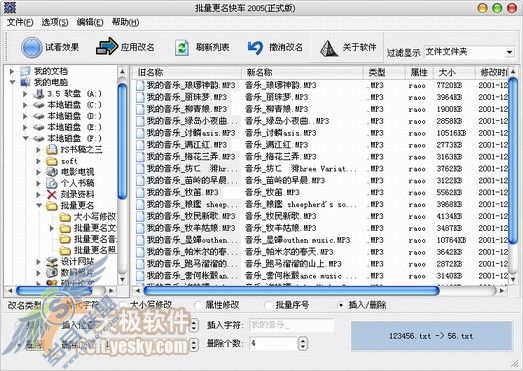Image resolution: width=523 pixels, height=371 pixels.
Task: Sort by the 大小 column header
Action: pyautogui.click(x=454, y=72)
